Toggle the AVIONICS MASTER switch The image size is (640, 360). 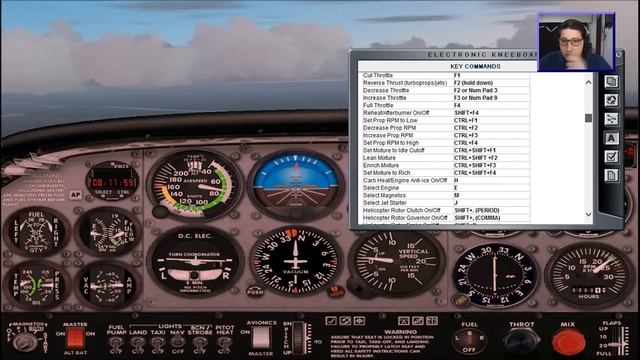[261, 338]
